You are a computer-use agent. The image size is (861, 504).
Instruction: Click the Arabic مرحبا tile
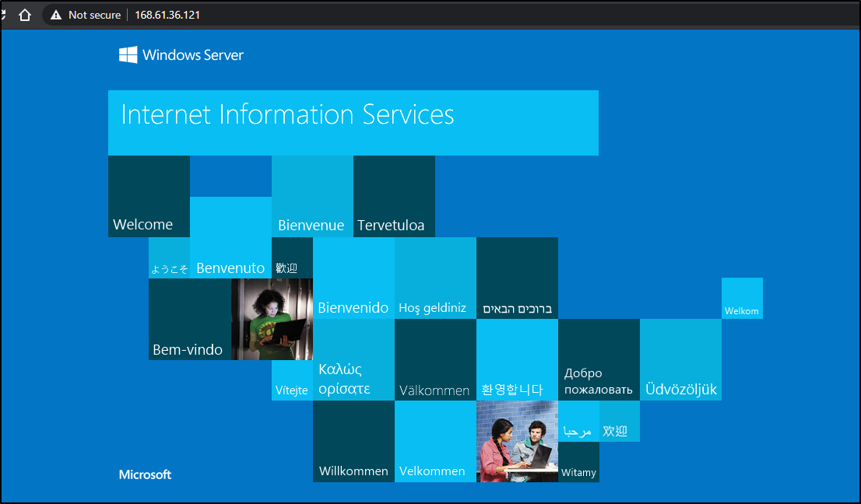click(x=578, y=422)
